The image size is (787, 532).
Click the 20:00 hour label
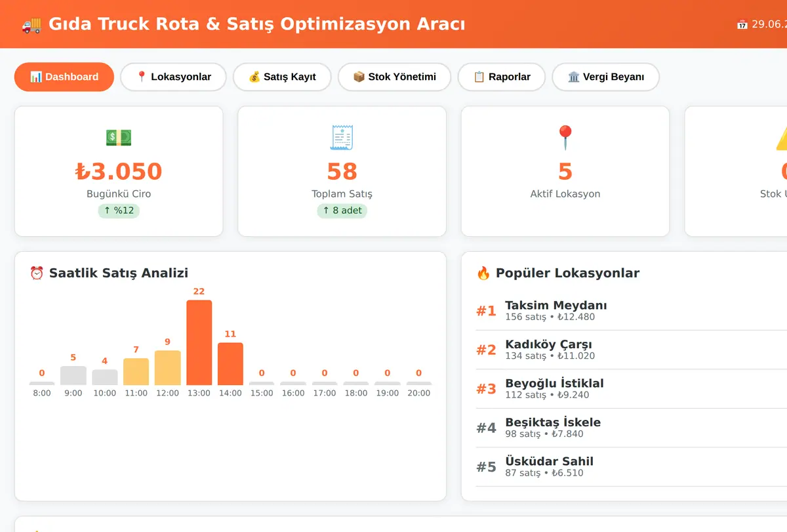pos(419,393)
